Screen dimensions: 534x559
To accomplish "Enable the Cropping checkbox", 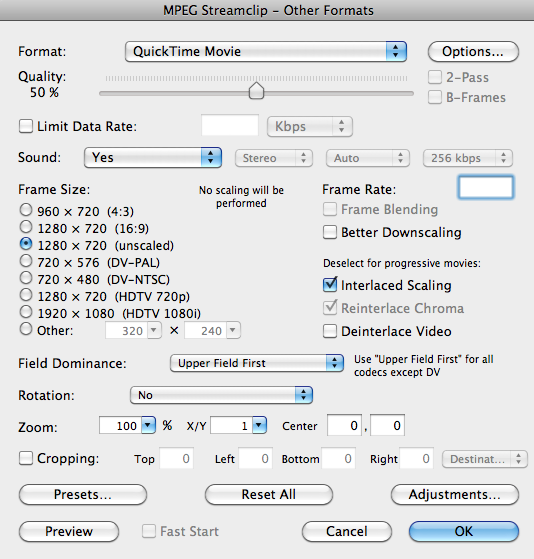I will [x=26, y=458].
